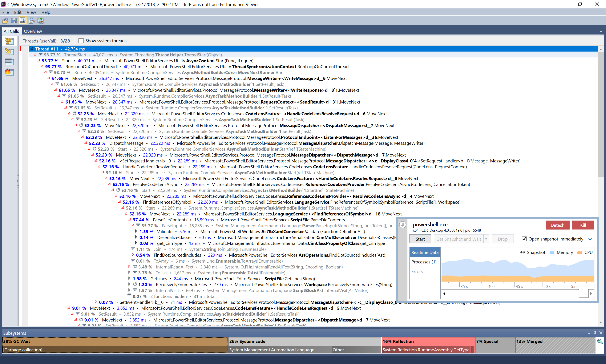The height and width of the screenshot is (364, 606).
Task: Expand the GetLines 844 ms node
Action: pos(129,278)
